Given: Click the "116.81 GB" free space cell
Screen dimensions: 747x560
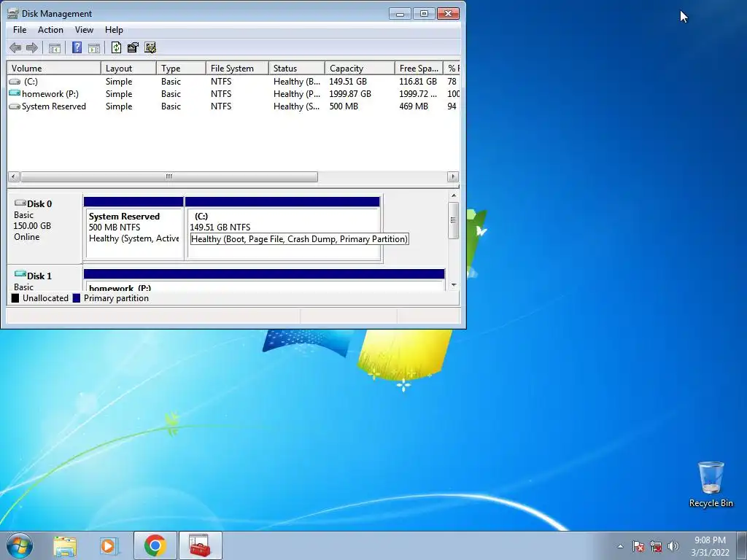Looking at the screenshot, I should 418,82.
